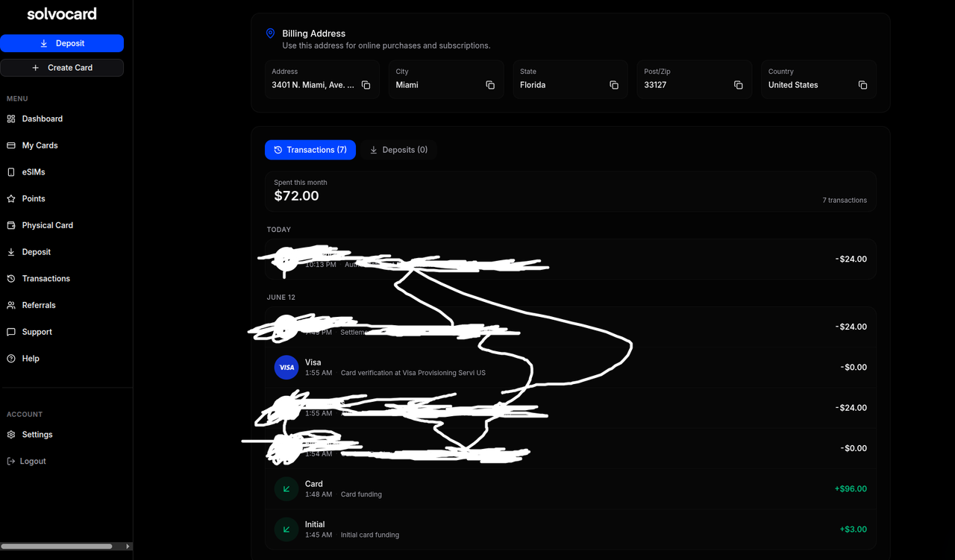Screen dimensions: 955x560
Task: Copy the State value Florida
Action: 614,85
